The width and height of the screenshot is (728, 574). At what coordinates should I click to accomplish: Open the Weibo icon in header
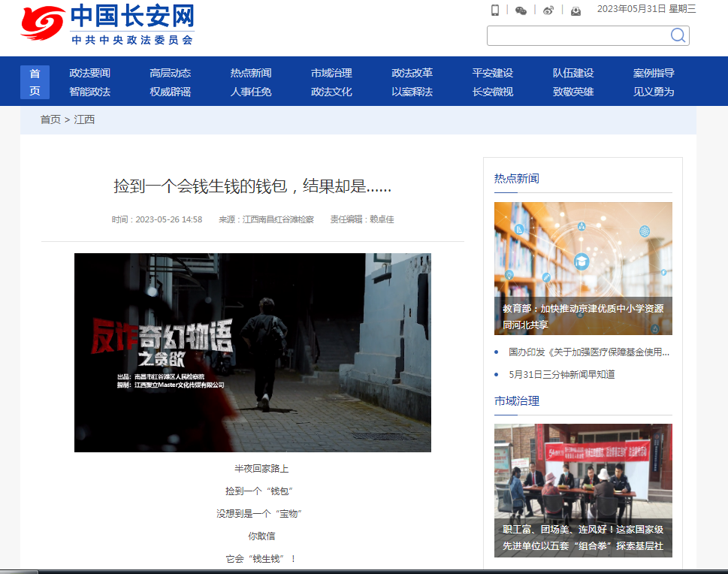tap(548, 11)
